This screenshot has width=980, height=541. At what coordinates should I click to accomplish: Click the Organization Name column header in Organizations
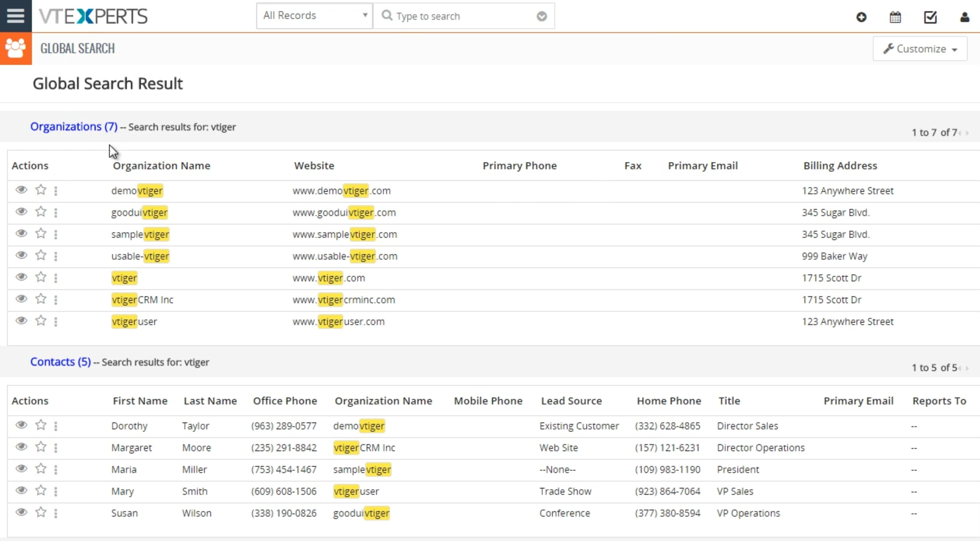(x=161, y=166)
